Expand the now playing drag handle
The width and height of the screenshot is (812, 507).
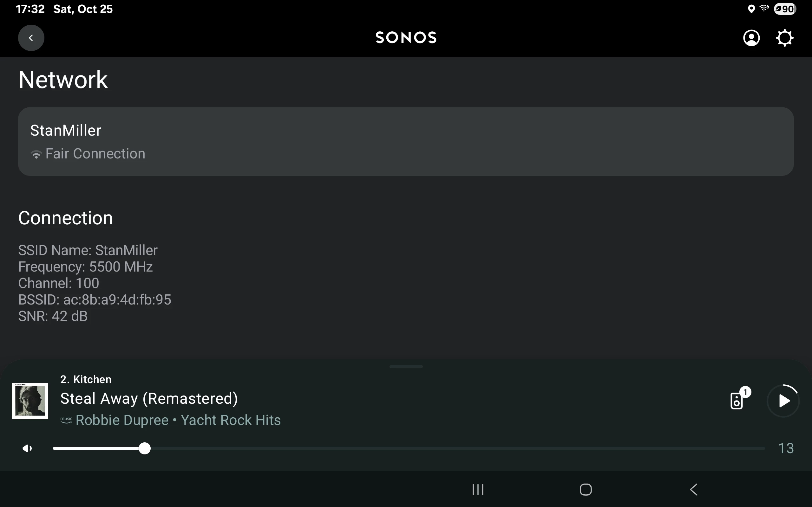(406, 367)
